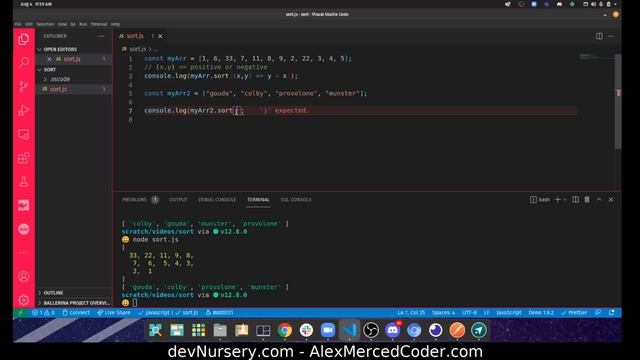Click the remote window indicator in status bar
The width and height of the screenshot is (640, 360).
click(x=20, y=313)
